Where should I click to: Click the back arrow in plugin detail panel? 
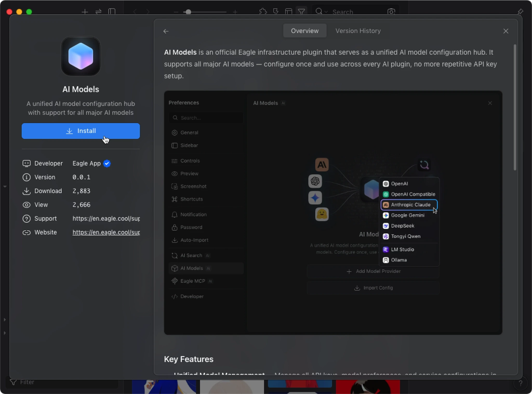pyautogui.click(x=166, y=31)
